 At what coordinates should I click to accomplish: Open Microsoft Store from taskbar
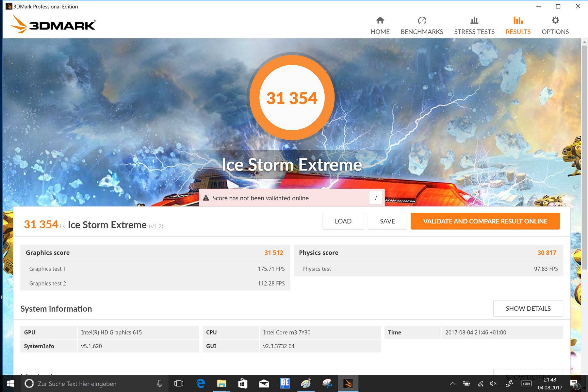(243, 384)
